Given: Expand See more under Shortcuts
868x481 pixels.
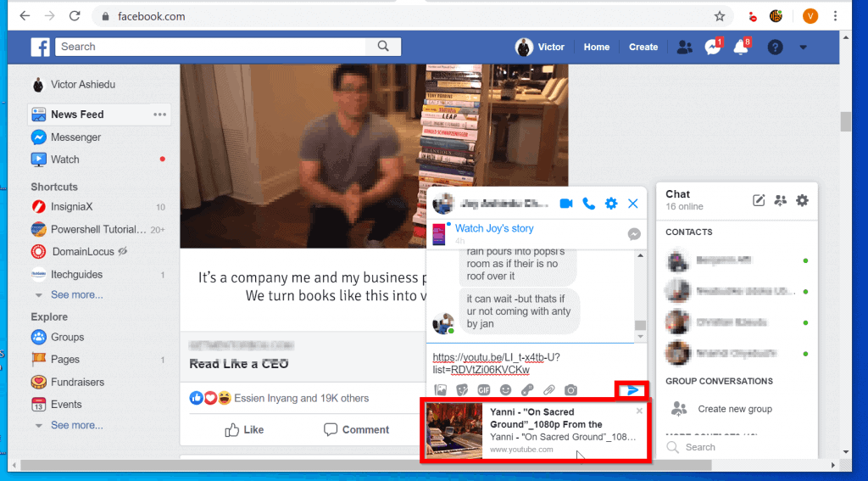Looking at the screenshot, I should 77,295.
